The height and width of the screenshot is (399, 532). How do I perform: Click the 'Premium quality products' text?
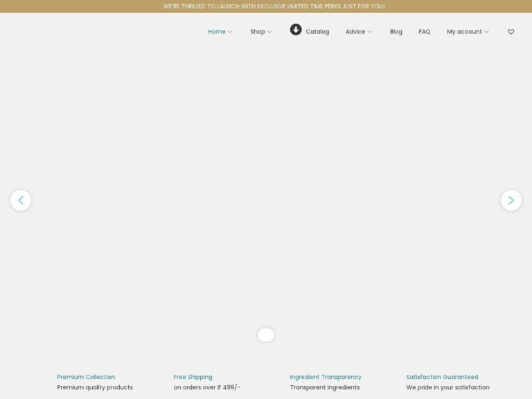[x=95, y=387]
